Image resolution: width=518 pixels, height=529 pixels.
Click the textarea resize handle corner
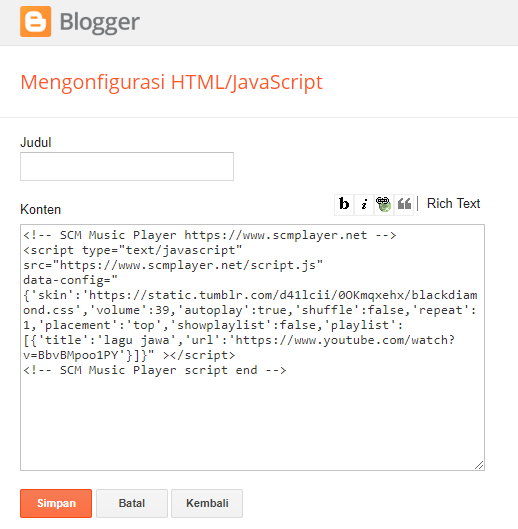coord(480,465)
